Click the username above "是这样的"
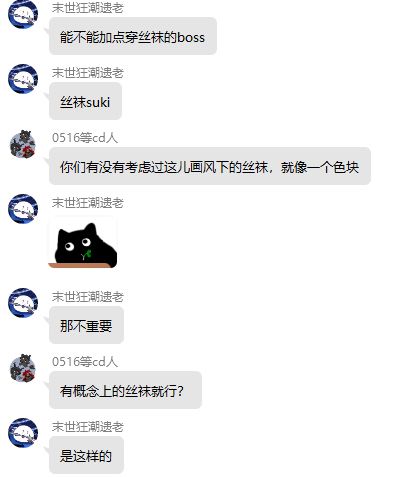This screenshot has height=477, width=407. pyautogui.click(x=88, y=427)
